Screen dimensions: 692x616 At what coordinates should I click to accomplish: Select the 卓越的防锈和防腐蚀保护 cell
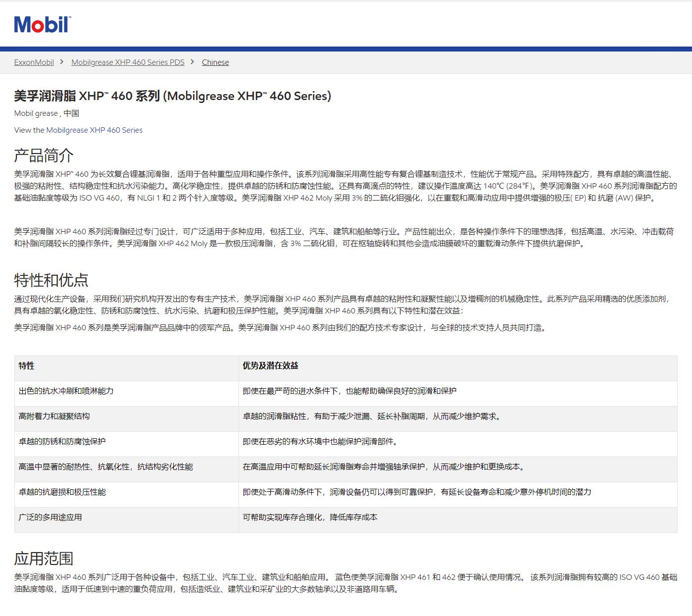point(127,444)
